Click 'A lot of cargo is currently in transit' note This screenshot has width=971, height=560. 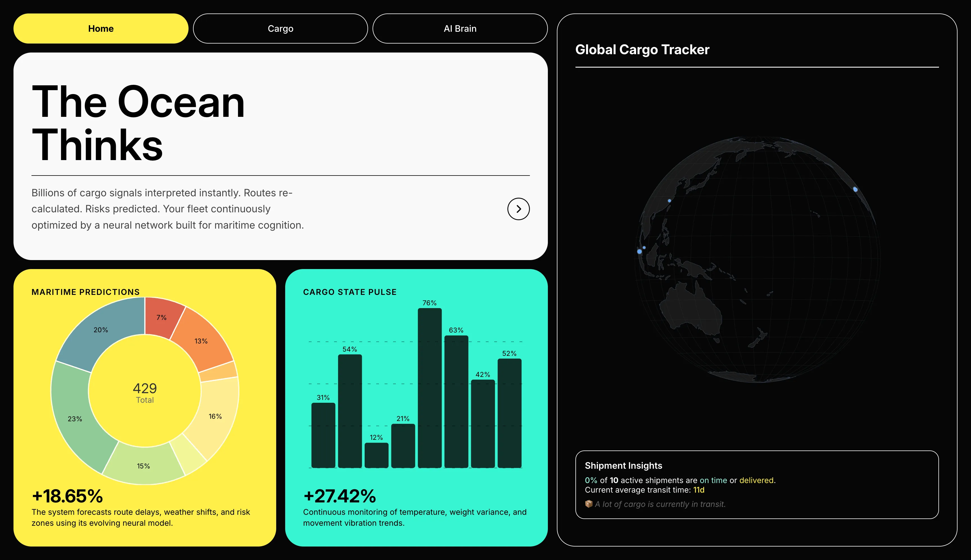click(660, 504)
